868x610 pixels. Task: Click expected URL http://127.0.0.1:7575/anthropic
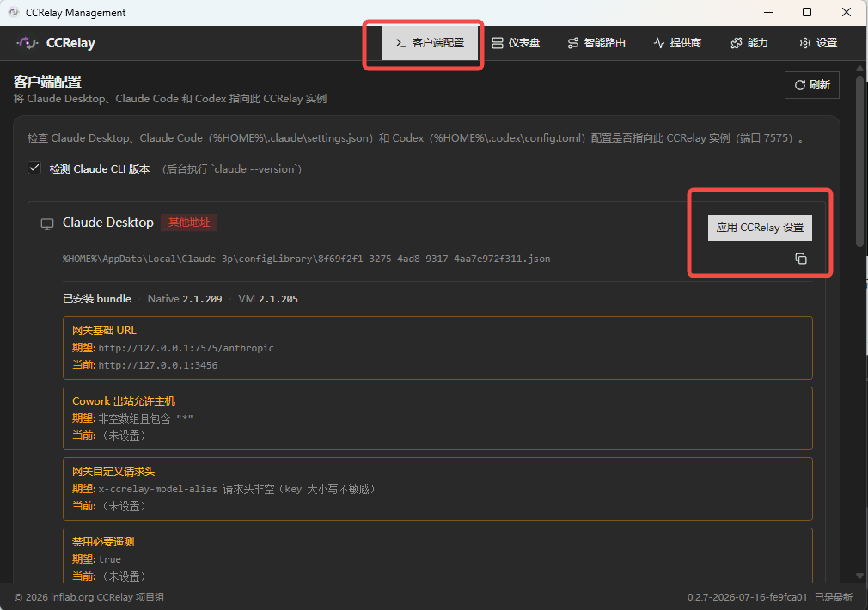coord(186,348)
